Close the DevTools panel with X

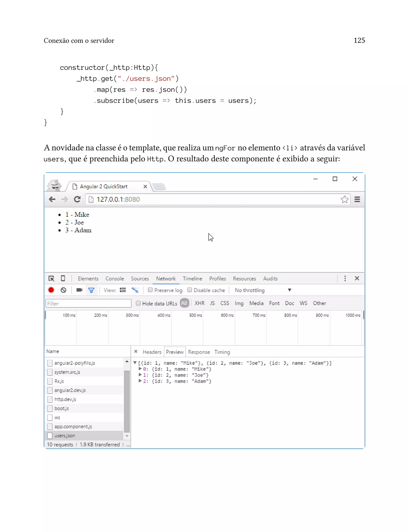click(x=357, y=278)
